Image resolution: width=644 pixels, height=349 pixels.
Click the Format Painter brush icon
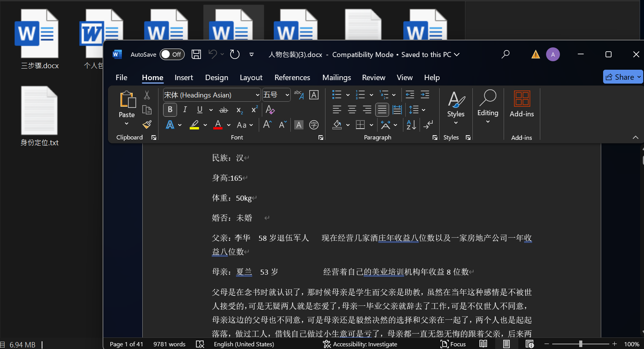tap(147, 124)
